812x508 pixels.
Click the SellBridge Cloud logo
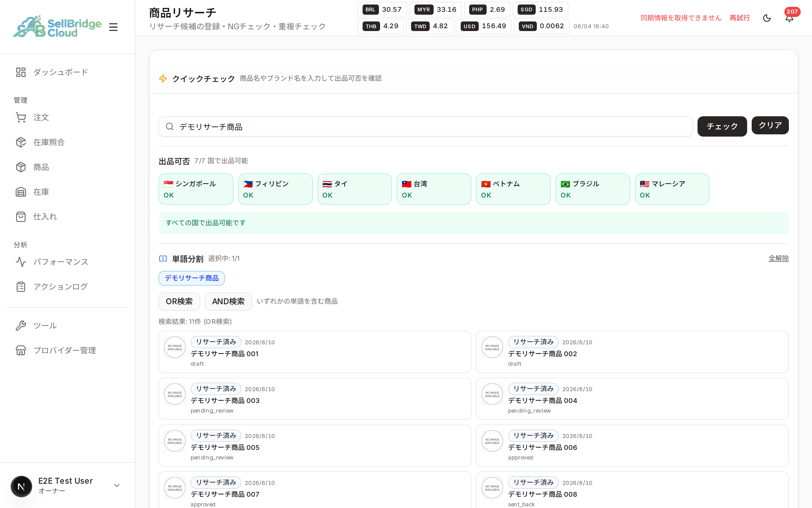tap(57, 26)
